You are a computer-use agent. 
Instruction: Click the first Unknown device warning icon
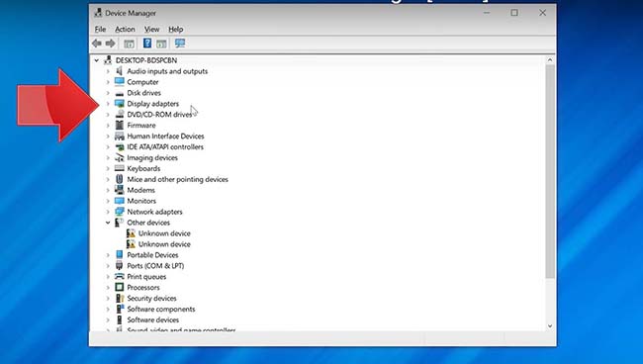[131, 232]
